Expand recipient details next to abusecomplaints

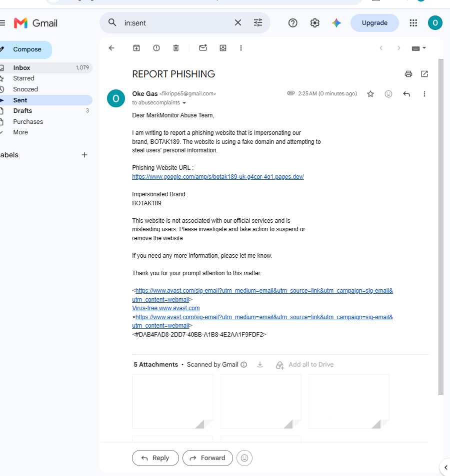click(x=184, y=103)
